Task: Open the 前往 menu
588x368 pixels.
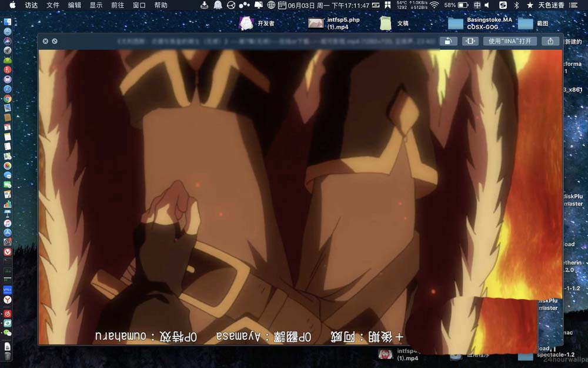Action: point(118,5)
